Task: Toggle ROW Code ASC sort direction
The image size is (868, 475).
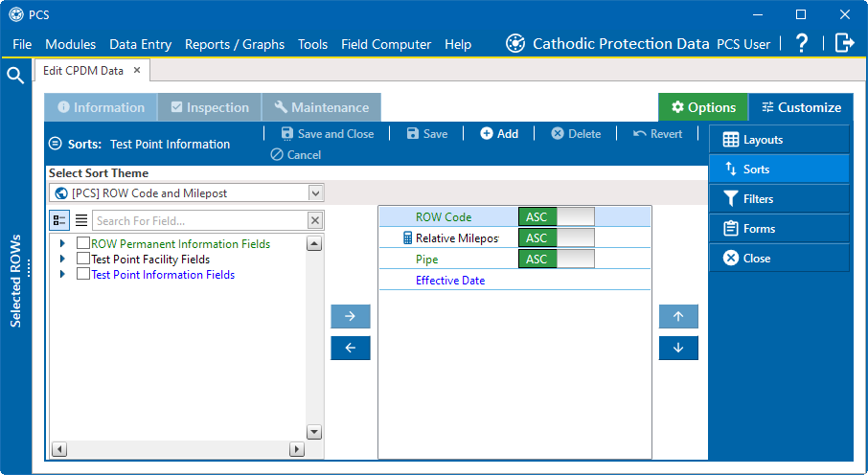Action: (x=556, y=217)
